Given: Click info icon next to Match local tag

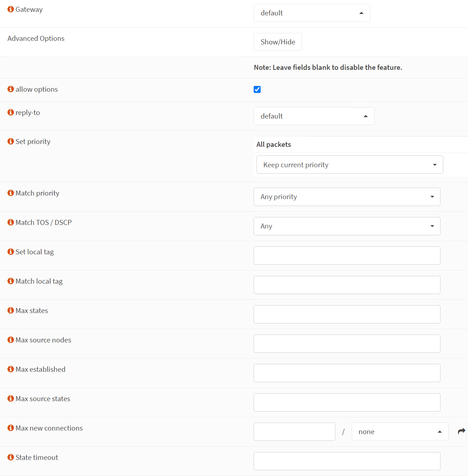Looking at the screenshot, I should pos(11,281).
